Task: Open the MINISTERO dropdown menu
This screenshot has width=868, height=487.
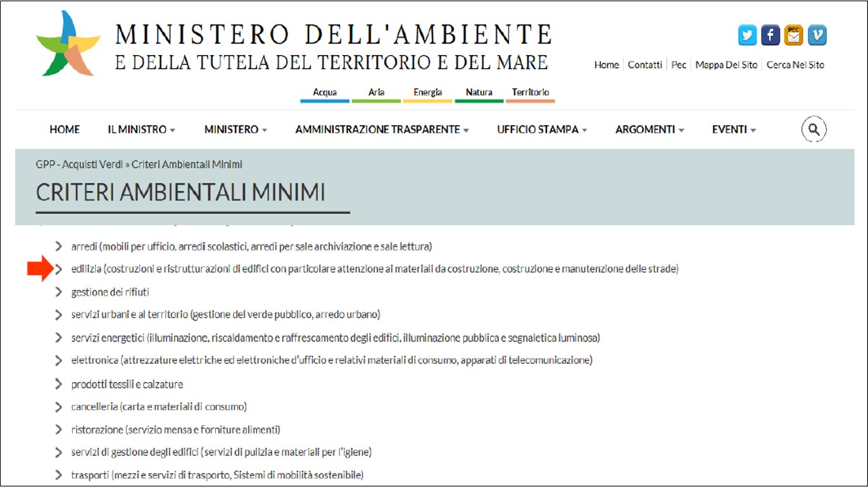Action: coord(236,130)
